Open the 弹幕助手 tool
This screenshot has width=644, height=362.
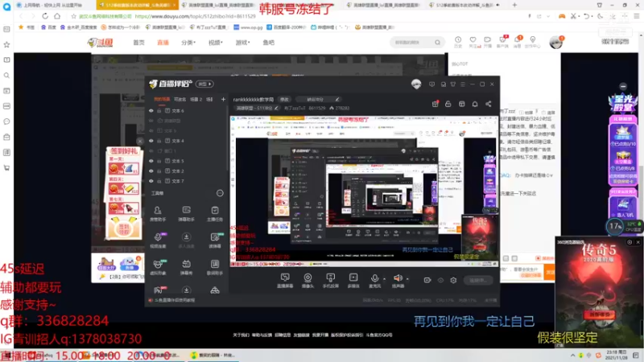[x=186, y=214]
